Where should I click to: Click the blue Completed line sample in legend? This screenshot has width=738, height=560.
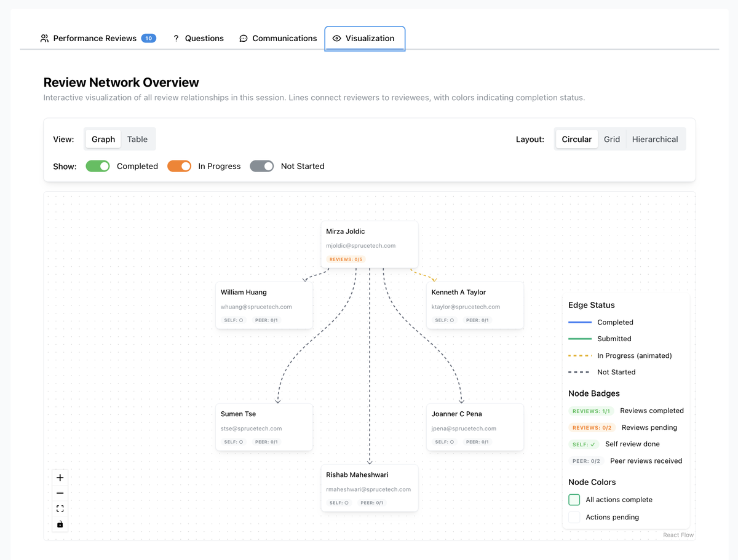point(580,322)
